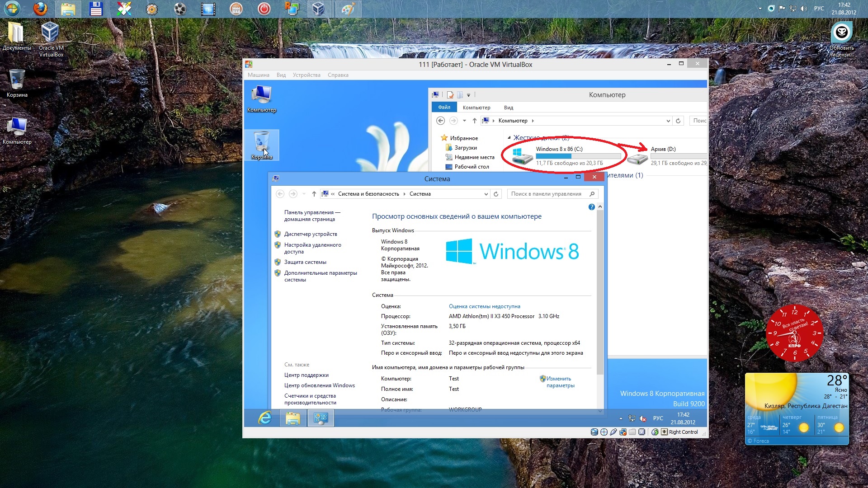The image size is (868, 488).
Task: Click the muted speaker icon in the guest tray
Action: point(643,418)
